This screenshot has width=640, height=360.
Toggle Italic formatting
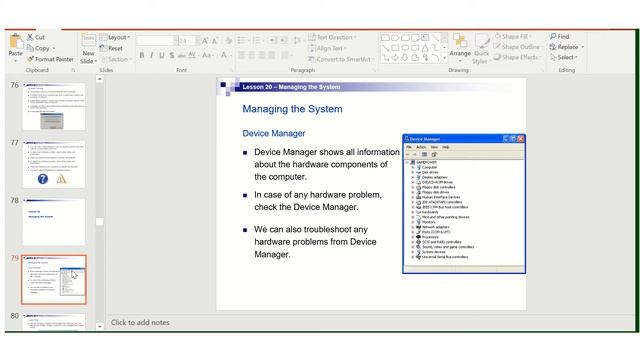click(x=151, y=55)
